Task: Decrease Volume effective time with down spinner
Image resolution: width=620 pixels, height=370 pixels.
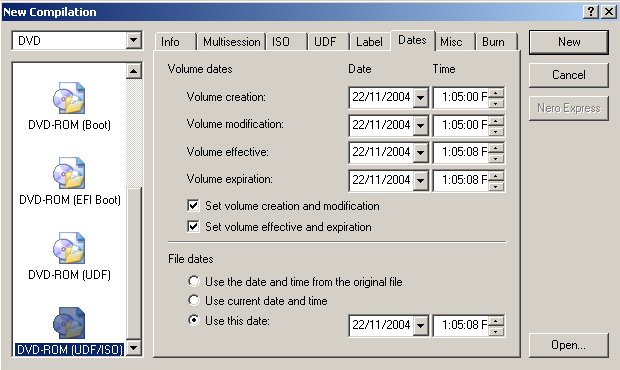Action: (496, 158)
